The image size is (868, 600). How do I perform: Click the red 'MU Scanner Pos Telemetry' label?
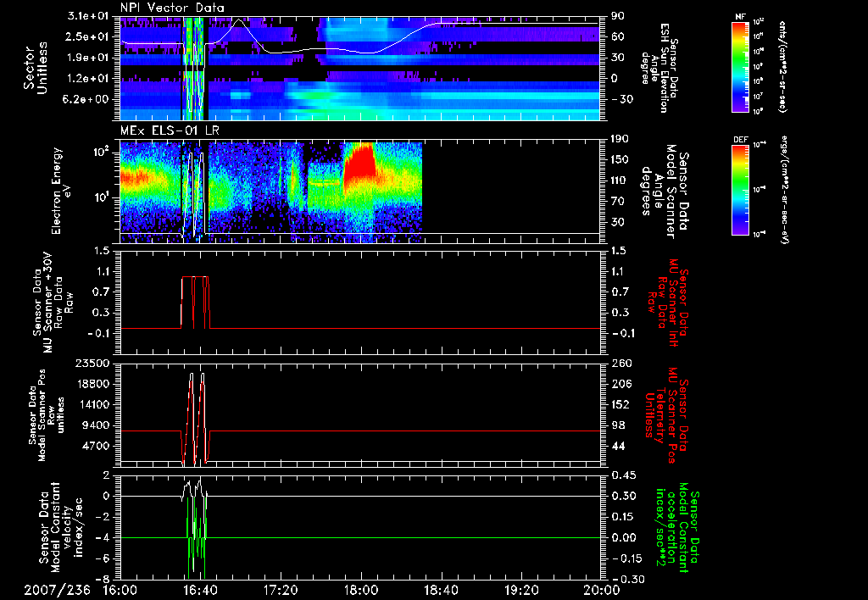click(x=666, y=416)
